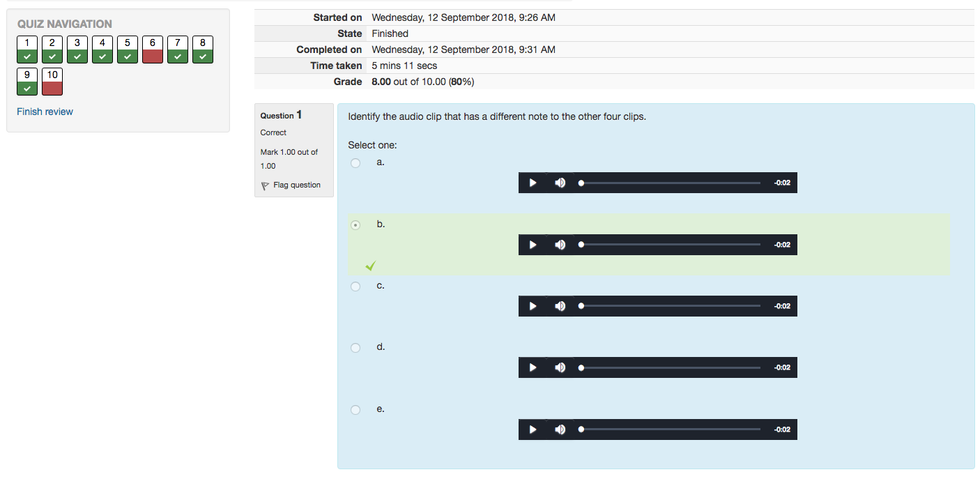Open question 3 from quiz navigation

point(77,50)
